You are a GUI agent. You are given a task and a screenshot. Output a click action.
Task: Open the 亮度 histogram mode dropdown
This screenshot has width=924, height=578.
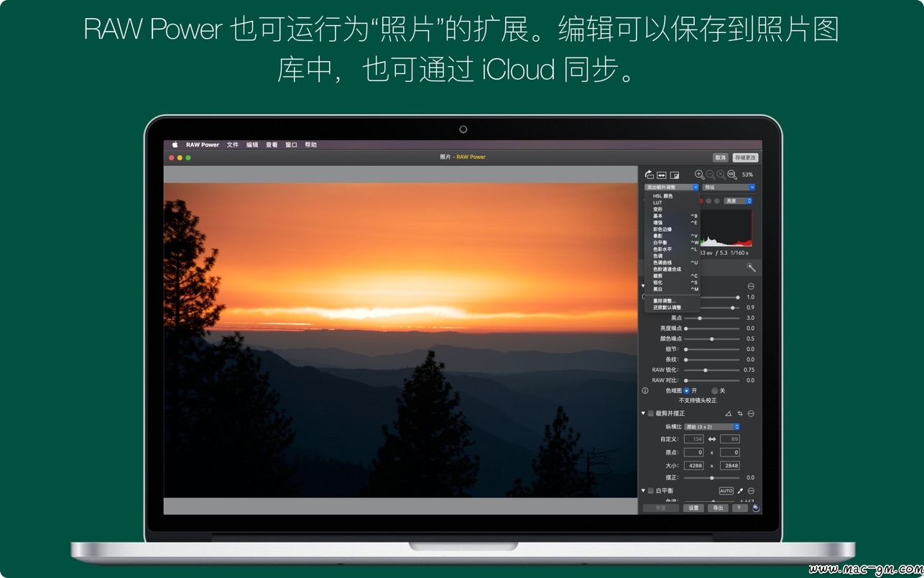click(x=738, y=201)
